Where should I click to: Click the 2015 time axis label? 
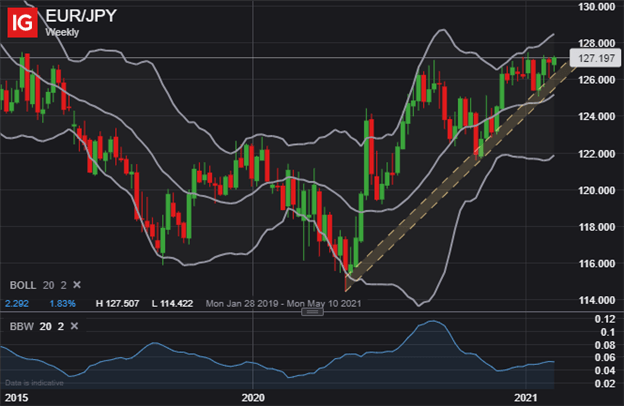(x=16, y=398)
